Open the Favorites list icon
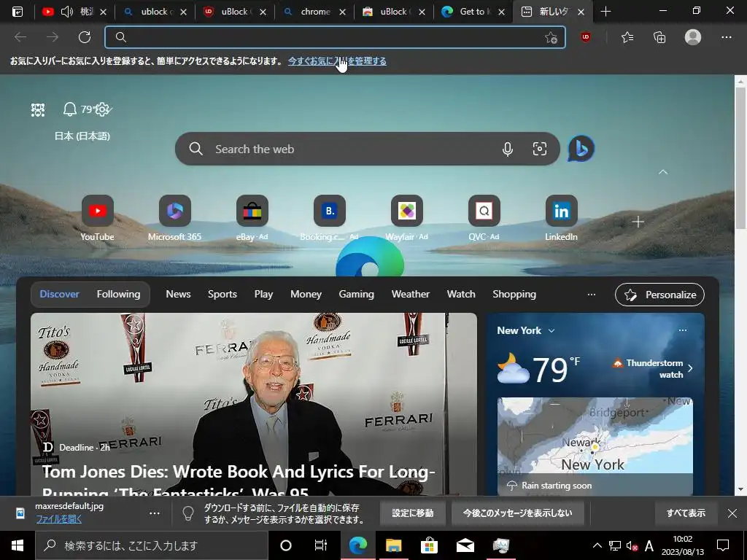The height and width of the screenshot is (560, 747). click(x=627, y=37)
